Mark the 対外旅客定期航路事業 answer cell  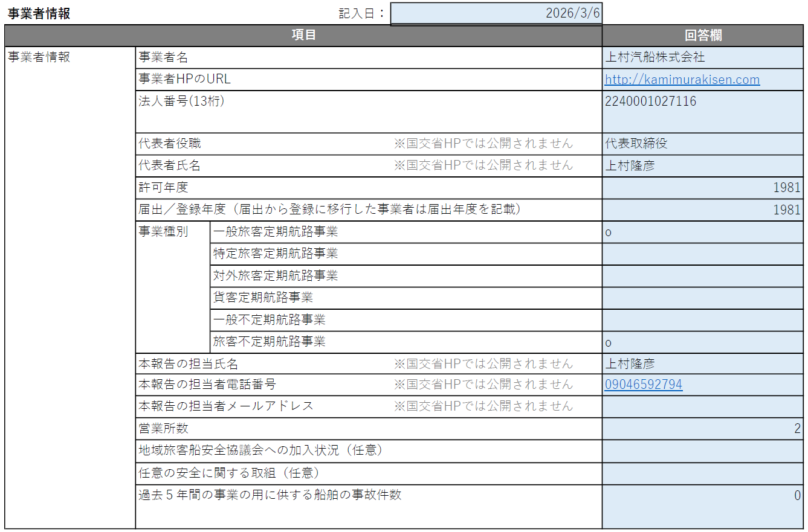tap(703, 276)
